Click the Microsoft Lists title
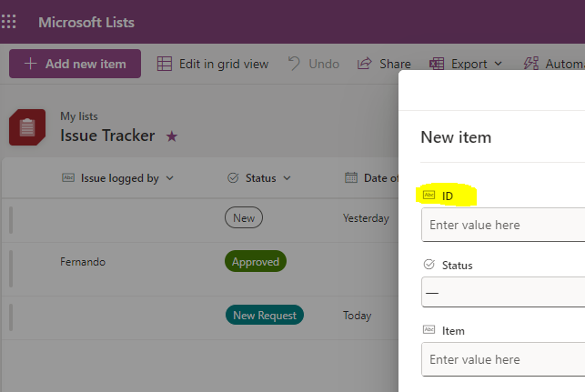Image resolution: width=585 pixels, height=392 pixels. point(86,23)
